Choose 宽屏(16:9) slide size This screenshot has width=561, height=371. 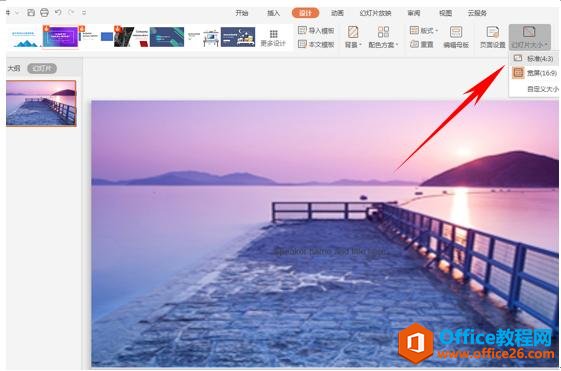click(x=535, y=73)
